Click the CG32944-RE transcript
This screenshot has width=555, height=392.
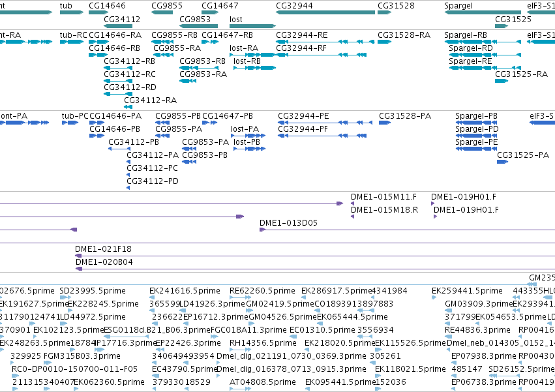pos(301,35)
